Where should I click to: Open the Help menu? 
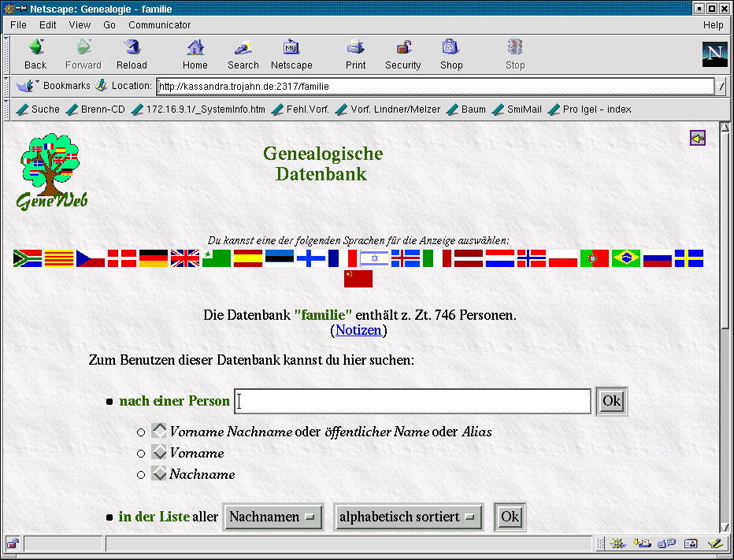[713, 25]
